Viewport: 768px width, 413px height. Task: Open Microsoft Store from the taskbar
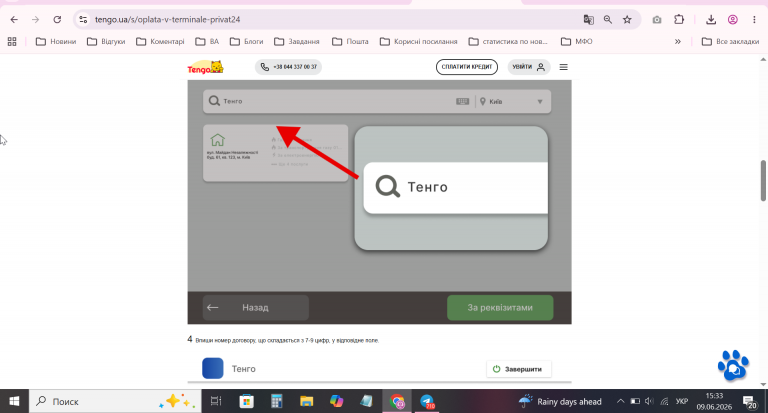tap(246, 401)
